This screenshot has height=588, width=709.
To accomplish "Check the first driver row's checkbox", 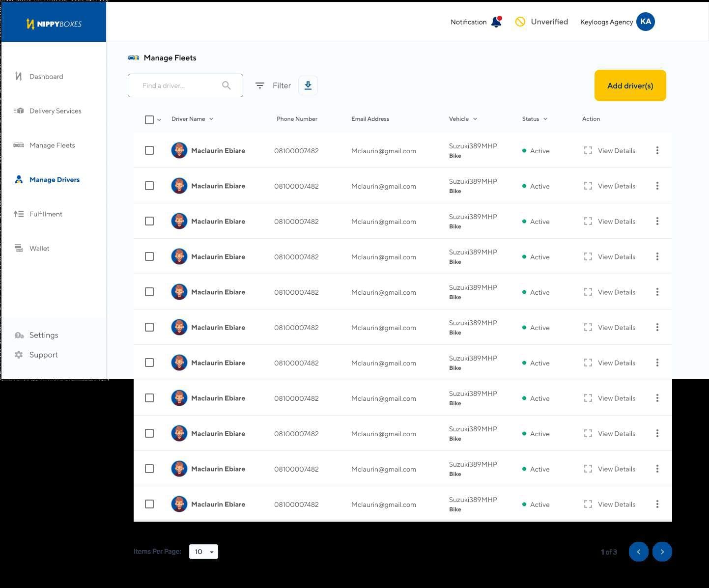I will pyautogui.click(x=149, y=150).
